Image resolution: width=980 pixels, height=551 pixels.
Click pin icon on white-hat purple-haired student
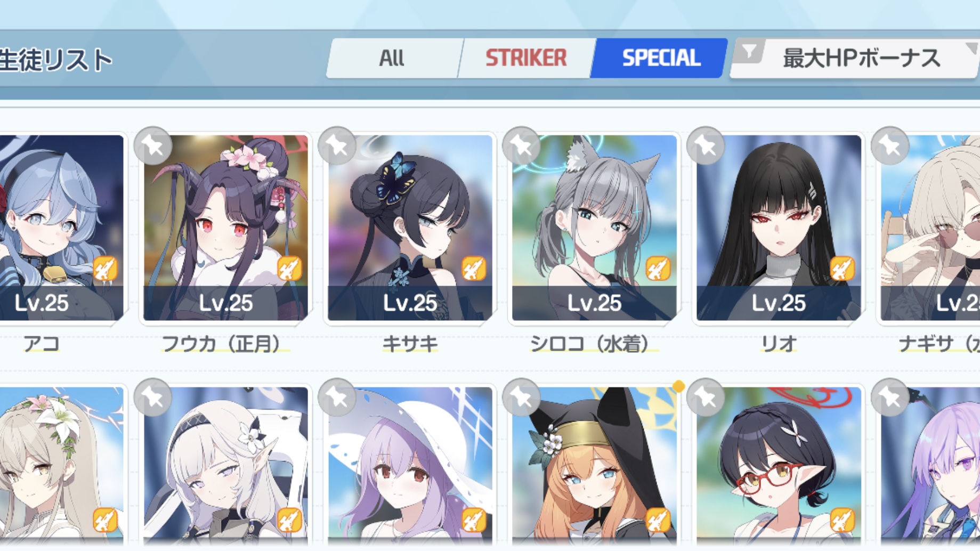[337, 397]
